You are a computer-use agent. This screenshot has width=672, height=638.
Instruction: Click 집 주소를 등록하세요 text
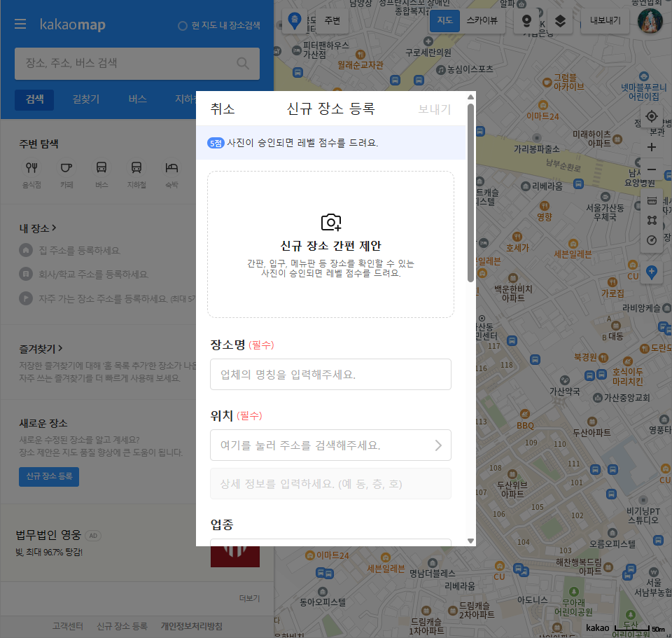point(80,251)
